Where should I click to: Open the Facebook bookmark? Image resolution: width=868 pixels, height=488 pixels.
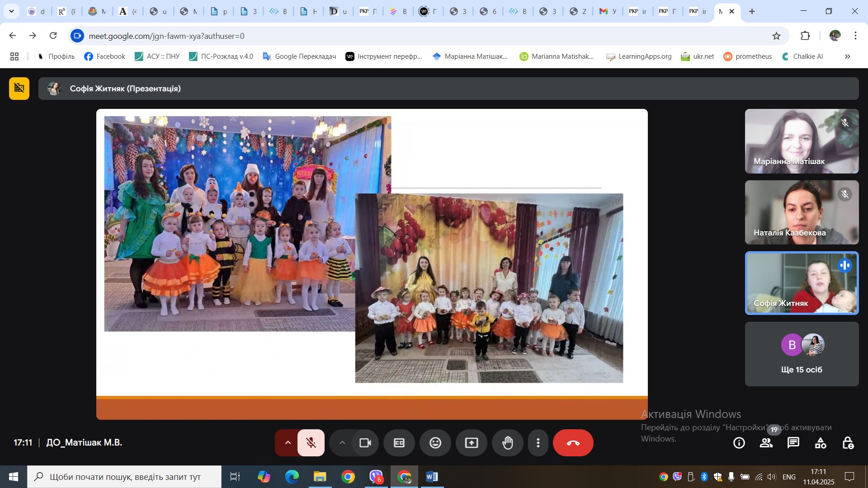point(105,56)
